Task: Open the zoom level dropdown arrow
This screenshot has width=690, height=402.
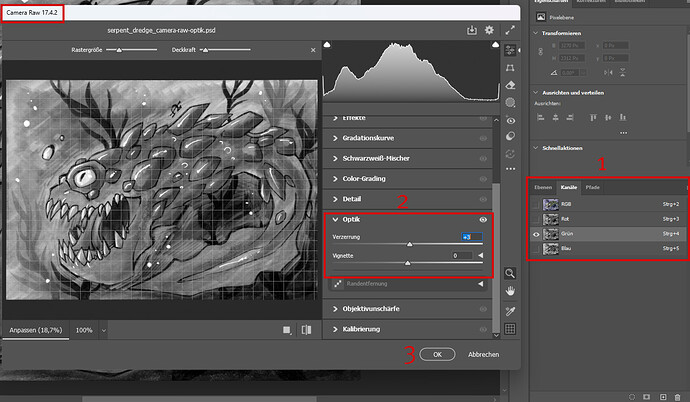Action: pos(104,329)
